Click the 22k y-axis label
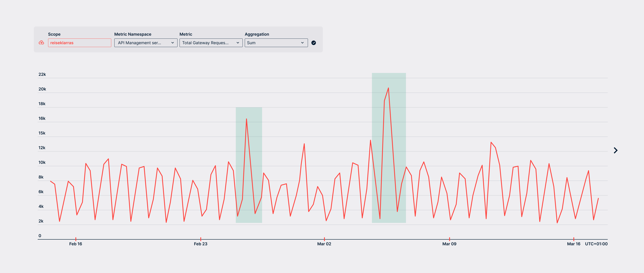Image resolution: width=644 pixels, height=273 pixels. pos(42,74)
